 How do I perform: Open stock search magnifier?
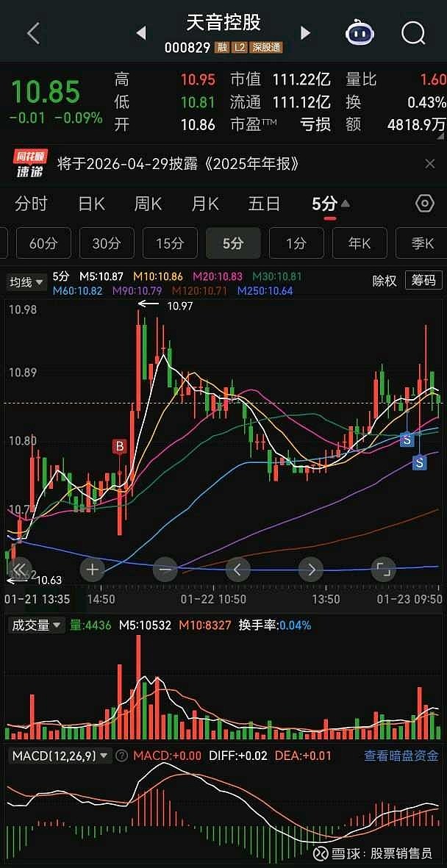coord(412,34)
